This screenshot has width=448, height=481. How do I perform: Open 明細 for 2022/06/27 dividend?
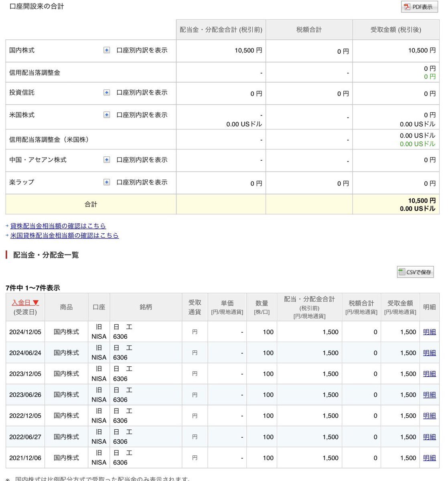click(429, 437)
